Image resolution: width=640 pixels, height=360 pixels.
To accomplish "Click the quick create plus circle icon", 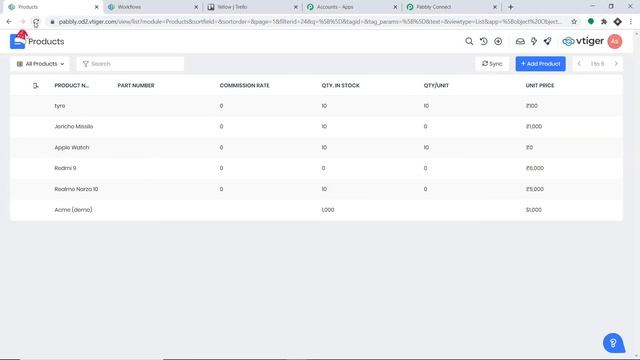I will pyautogui.click(x=498, y=41).
